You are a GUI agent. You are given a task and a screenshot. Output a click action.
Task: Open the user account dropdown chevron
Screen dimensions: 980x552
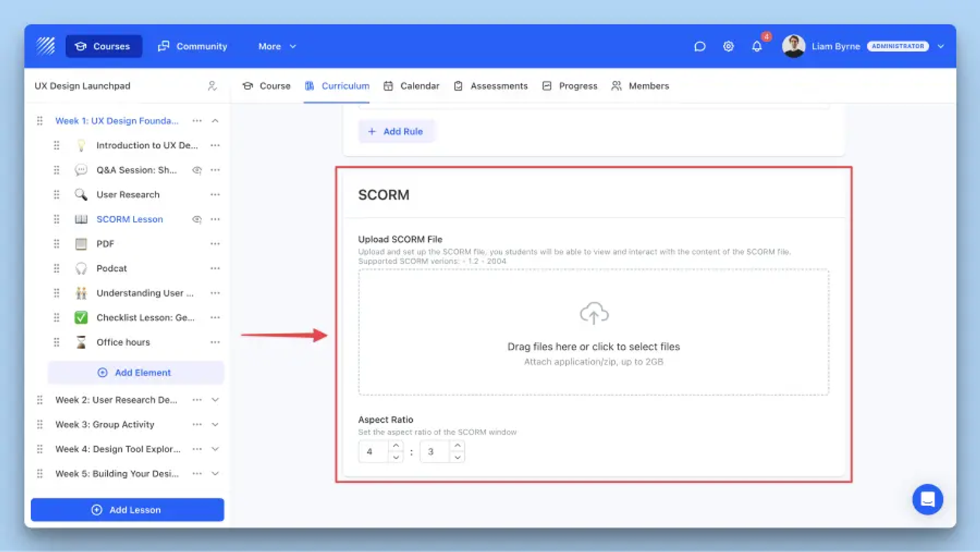[x=941, y=47]
